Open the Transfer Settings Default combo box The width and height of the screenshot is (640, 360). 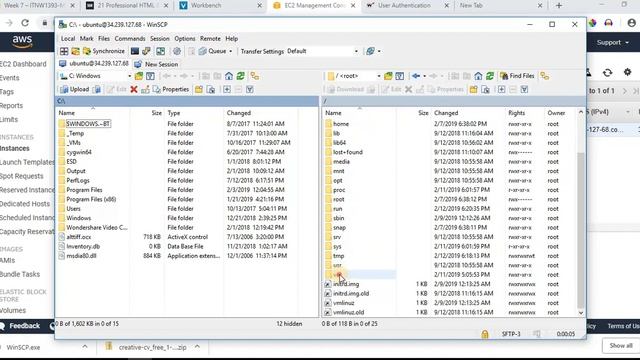click(x=322, y=51)
